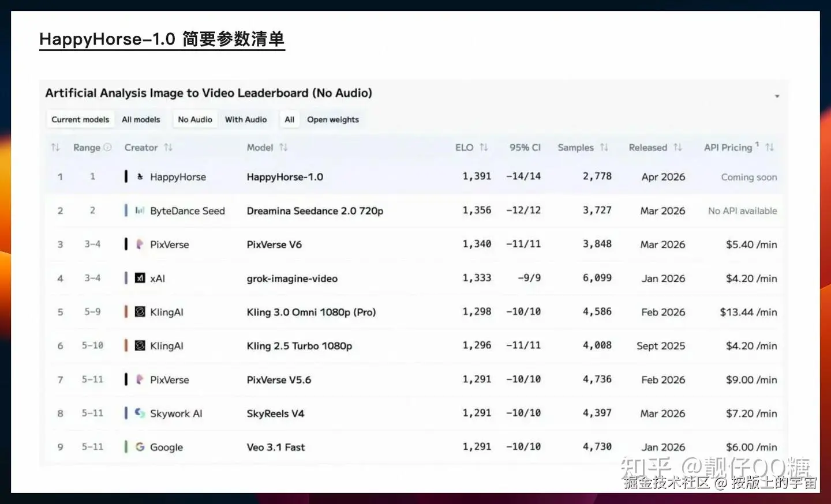
Task: Click the Model column header text
Action: pos(260,148)
